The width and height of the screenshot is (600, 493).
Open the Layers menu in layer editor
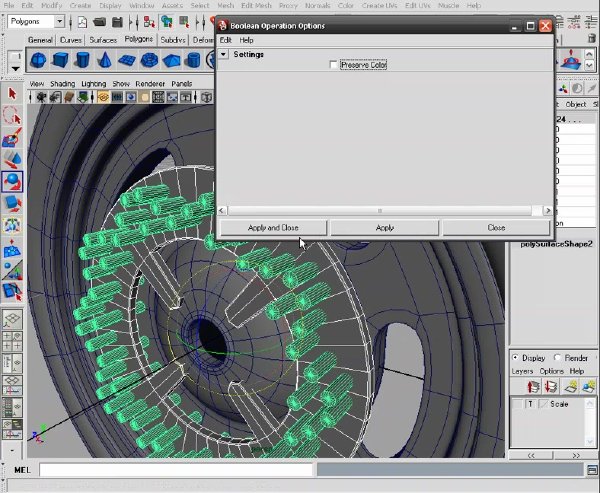click(522, 371)
